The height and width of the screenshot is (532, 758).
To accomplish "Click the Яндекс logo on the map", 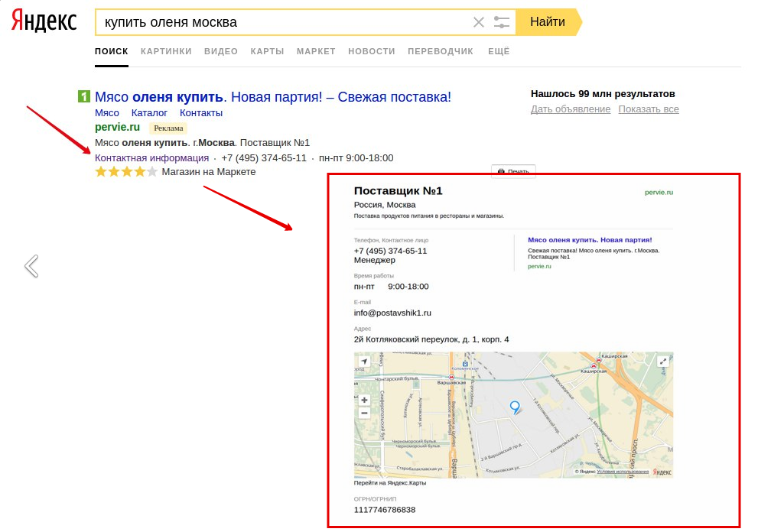I will point(662,472).
